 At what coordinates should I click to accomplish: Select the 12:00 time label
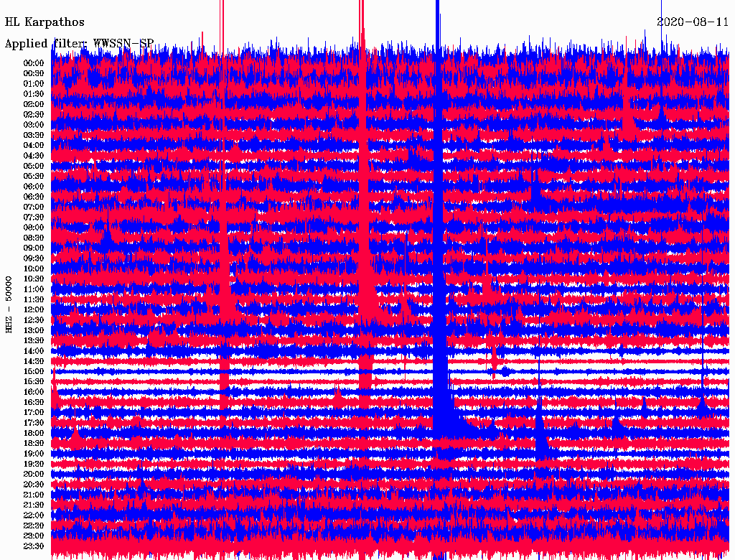click(x=34, y=310)
